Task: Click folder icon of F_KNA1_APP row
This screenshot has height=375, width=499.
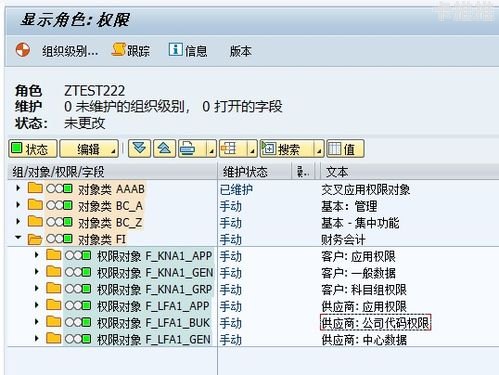Action: [54, 255]
